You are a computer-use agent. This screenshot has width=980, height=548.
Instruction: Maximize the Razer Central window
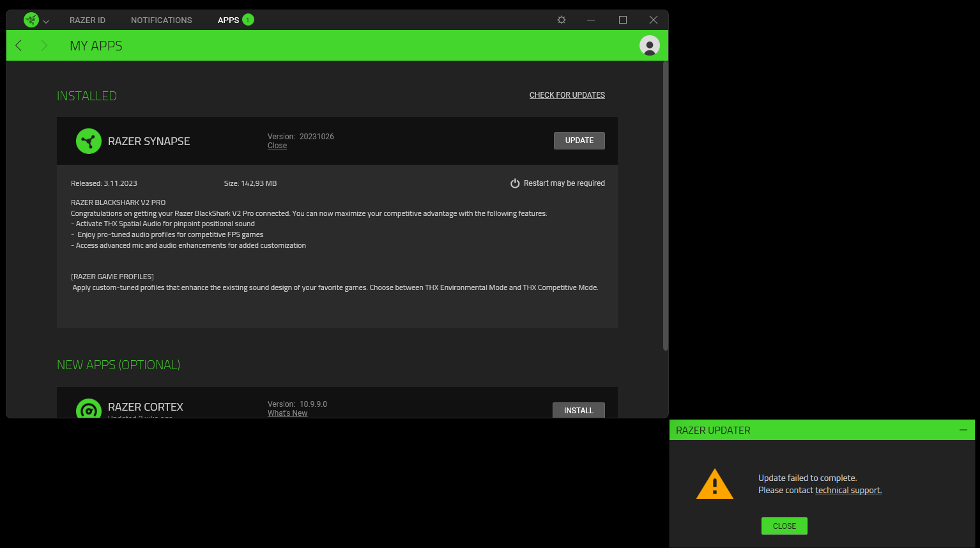pos(623,20)
